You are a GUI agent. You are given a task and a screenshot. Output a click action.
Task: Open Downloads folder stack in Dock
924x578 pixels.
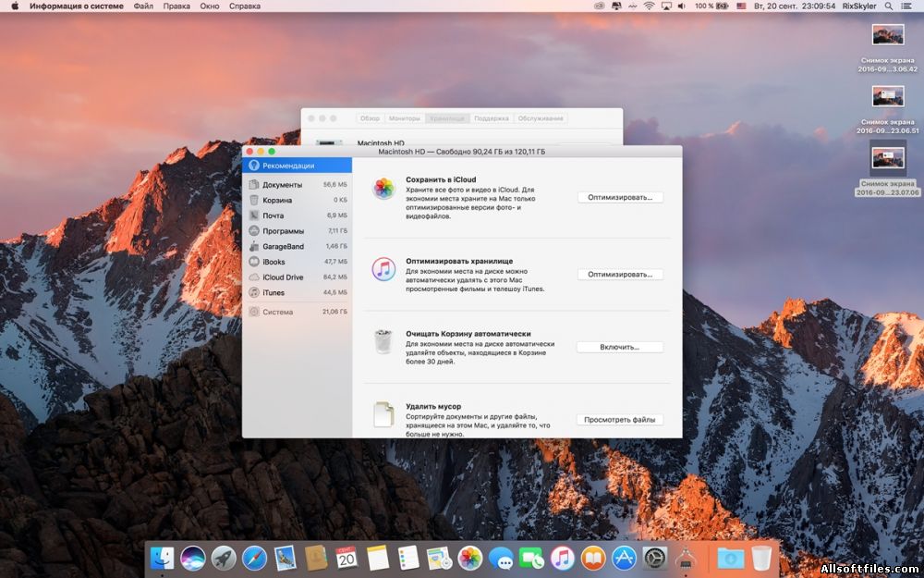pos(731,558)
